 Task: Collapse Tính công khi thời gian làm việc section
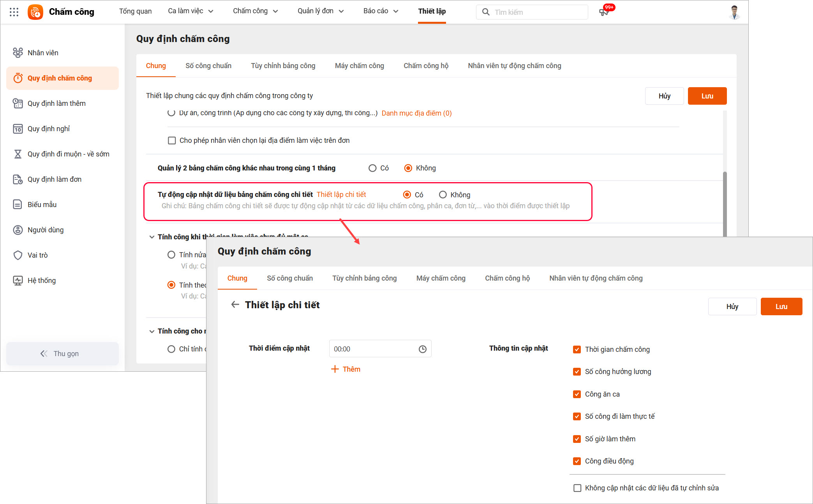(x=152, y=237)
